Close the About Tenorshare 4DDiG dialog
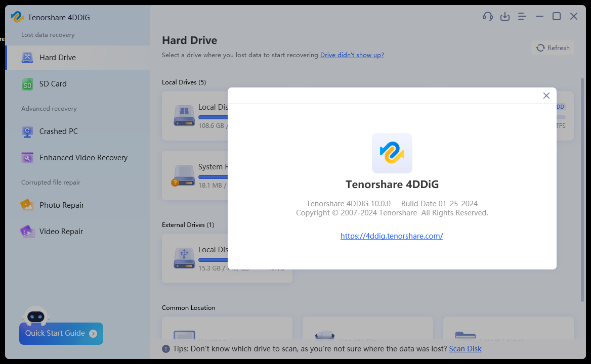The height and width of the screenshot is (364, 591). click(546, 96)
